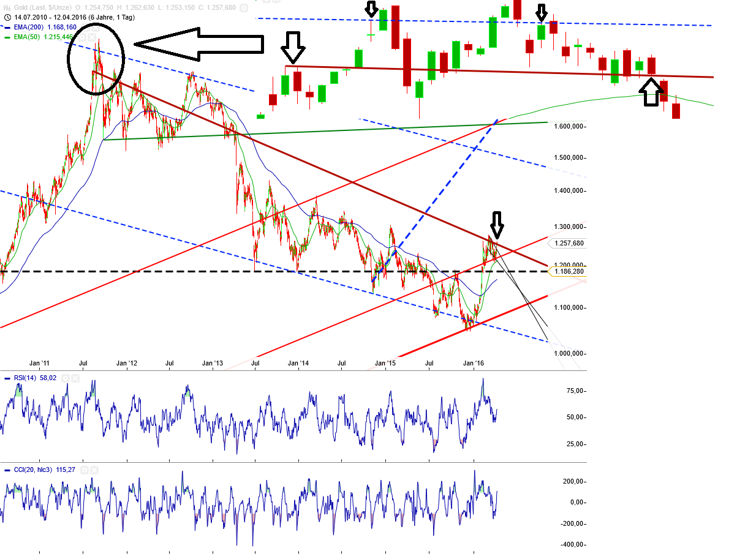Remove CCI indicator with its X icon
The height and width of the screenshot is (554, 756).
click(x=93, y=470)
